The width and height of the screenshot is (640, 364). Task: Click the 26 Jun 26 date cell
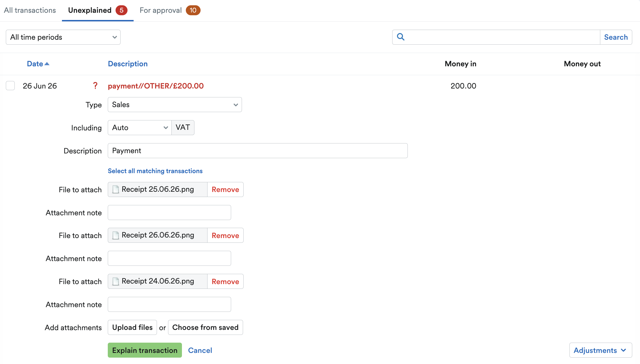tap(40, 86)
